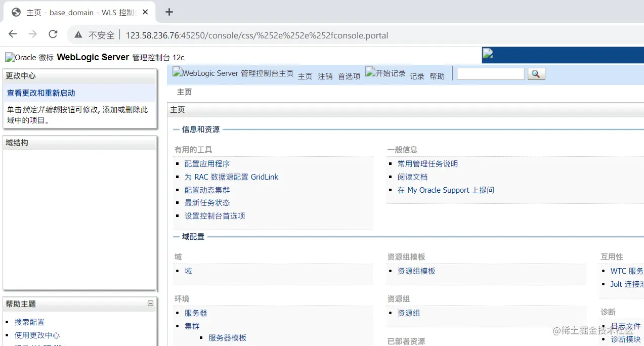
Task: Click the 服务器 link under 环境
Action: coord(196,313)
